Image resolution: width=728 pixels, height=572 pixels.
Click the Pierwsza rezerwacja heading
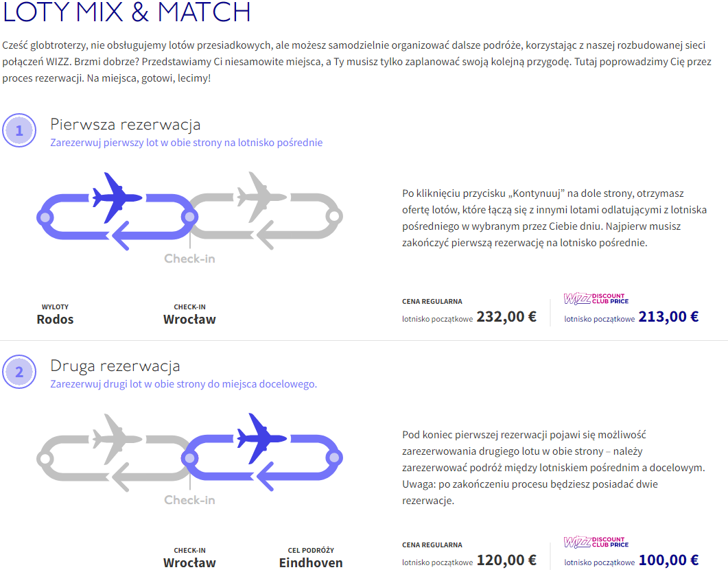tap(126, 124)
